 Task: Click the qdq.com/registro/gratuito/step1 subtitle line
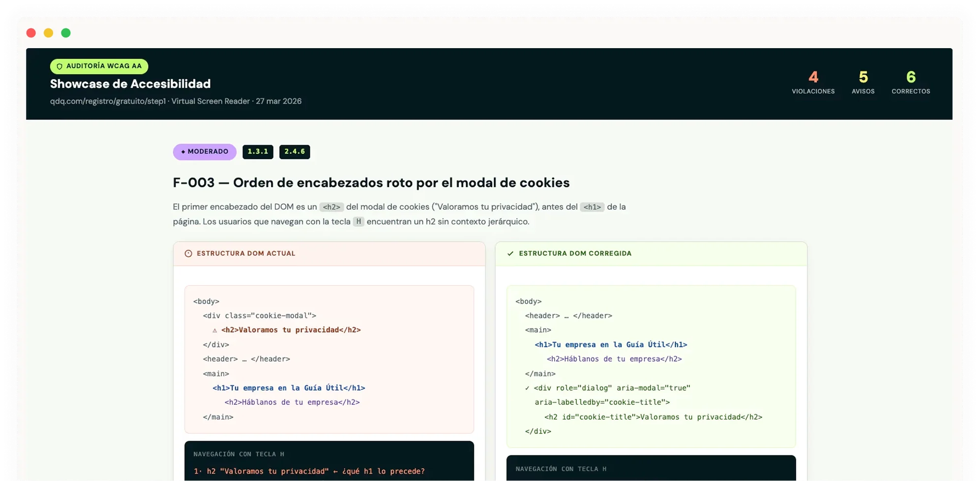point(176,101)
